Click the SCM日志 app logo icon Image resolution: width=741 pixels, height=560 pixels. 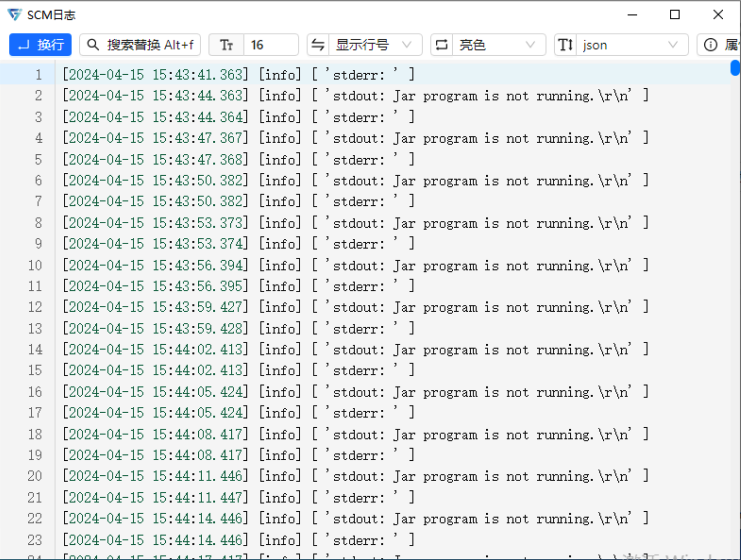[x=14, y=15]
